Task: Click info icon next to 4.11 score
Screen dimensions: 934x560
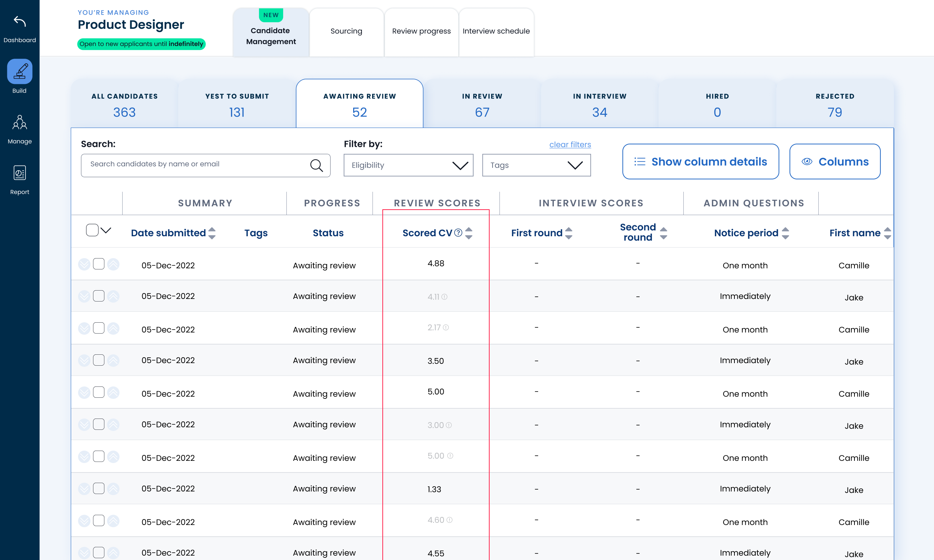Action: (x=444, y=297)
